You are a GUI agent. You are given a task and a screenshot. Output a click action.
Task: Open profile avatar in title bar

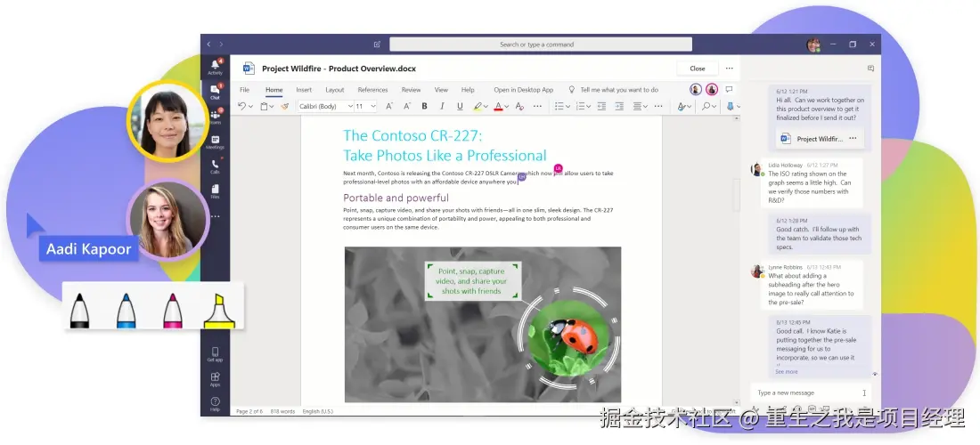point(813,44)
